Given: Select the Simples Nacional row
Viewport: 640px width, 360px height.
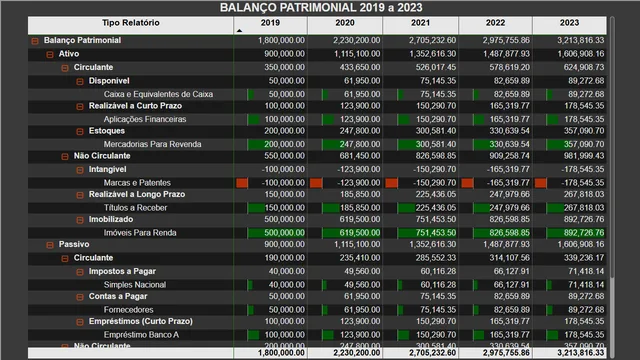Looking at the screenshot, I should pos(317,284).
